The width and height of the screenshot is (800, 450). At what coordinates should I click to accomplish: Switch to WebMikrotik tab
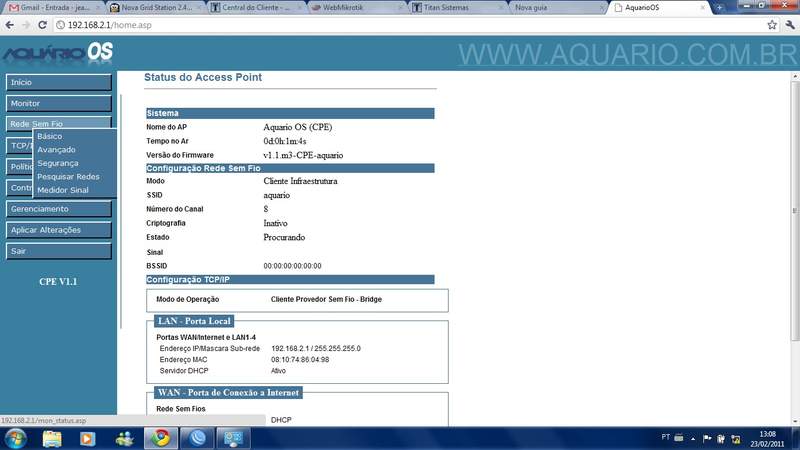tap(356, 8)
